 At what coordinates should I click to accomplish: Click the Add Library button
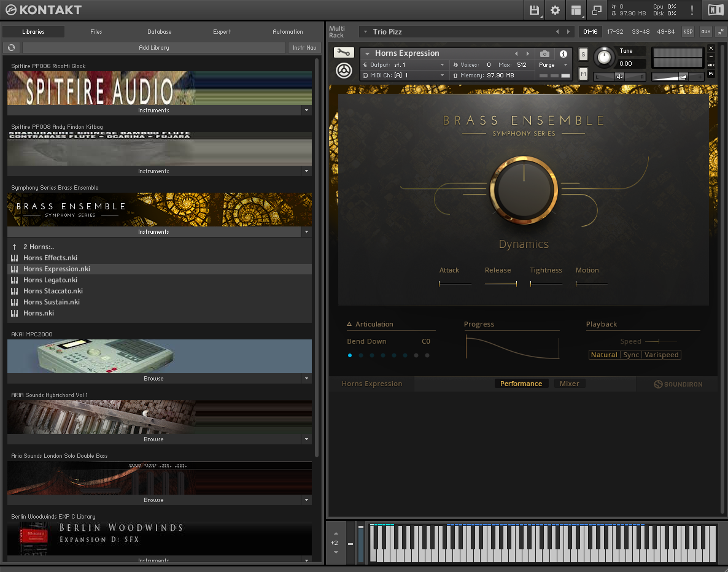click(x=153, y=47)
